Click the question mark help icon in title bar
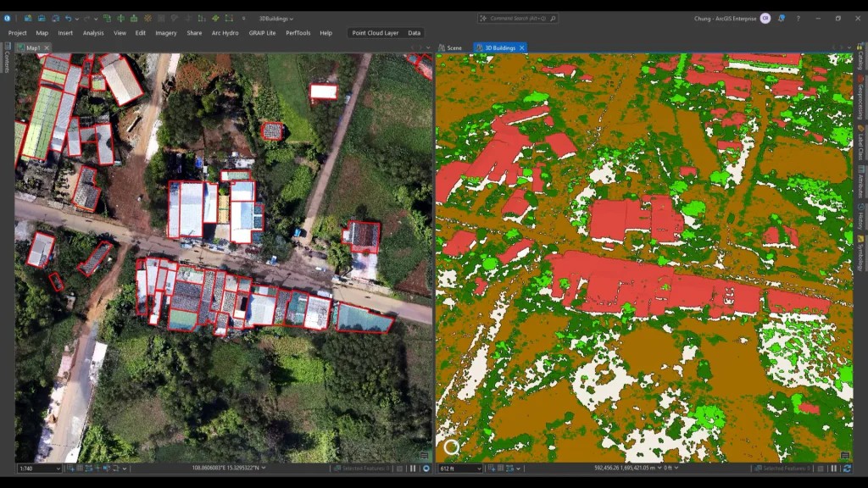The width and height of the screenshot is (868, 488). point(798,19)
